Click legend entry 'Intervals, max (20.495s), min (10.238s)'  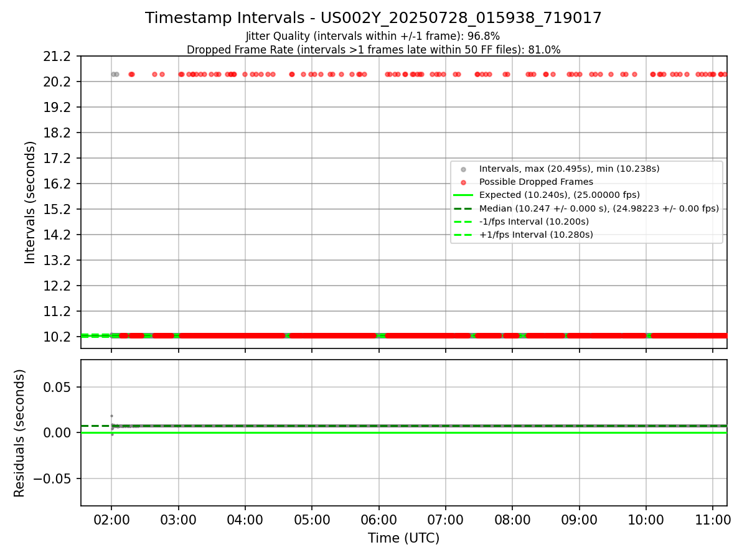coord(569,169)
